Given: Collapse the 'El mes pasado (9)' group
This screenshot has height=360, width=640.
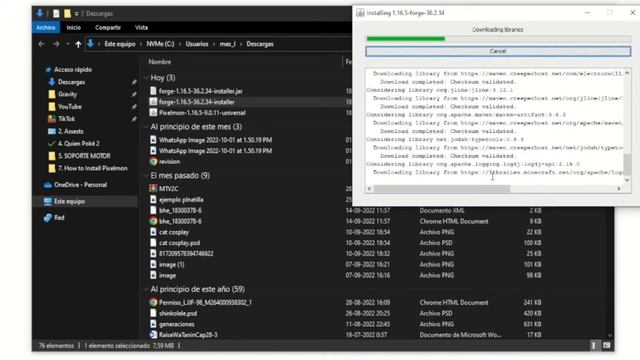Looking at the screenshot, I should click(x=146, y=176).
